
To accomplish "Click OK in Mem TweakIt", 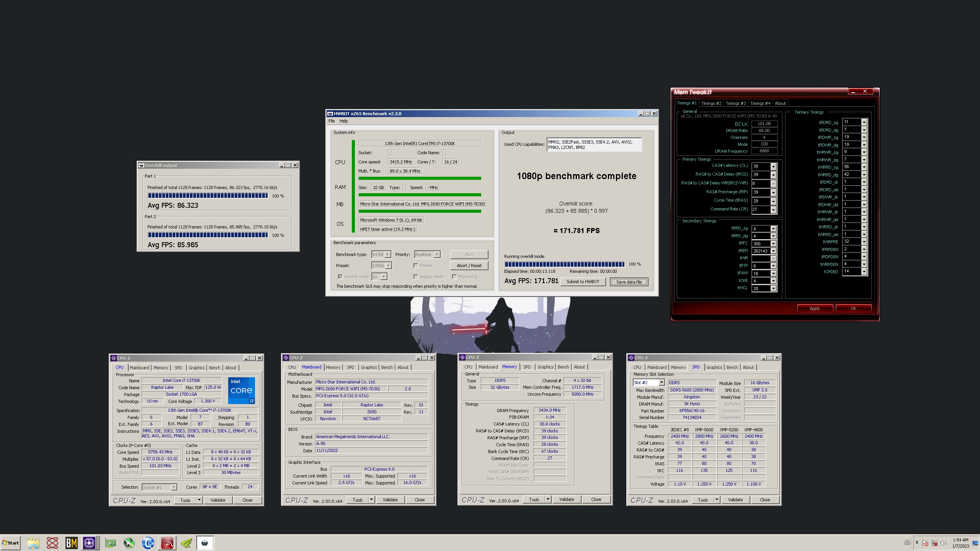I will pos(853,308).
